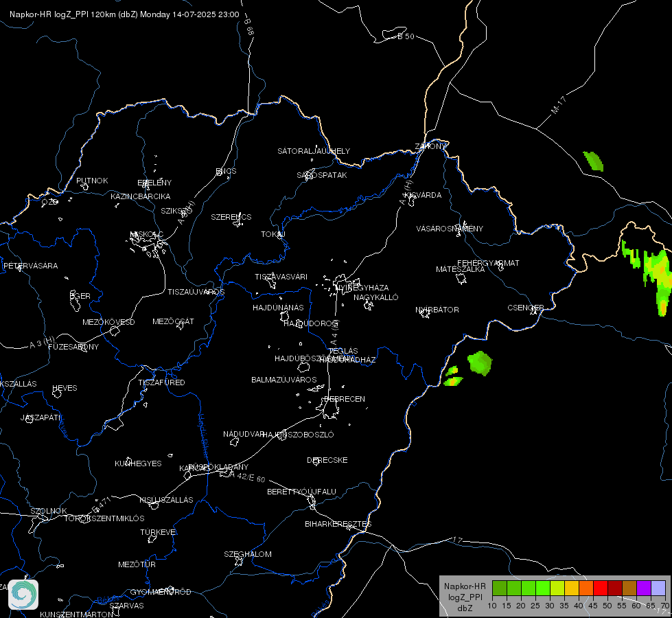Click the PUTNOK town label
Viewport: 672px width, 618px height.
[x=92, y=181]
